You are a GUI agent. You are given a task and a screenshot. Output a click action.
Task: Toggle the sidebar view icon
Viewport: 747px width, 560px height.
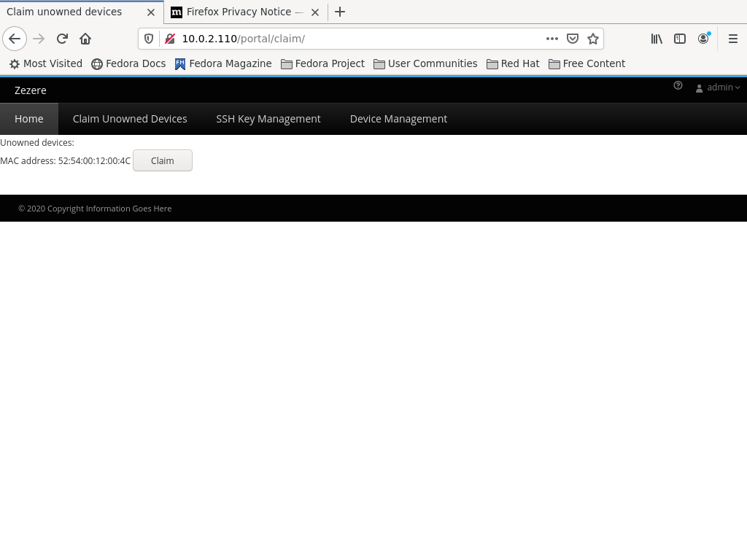(x=680, y=39)
